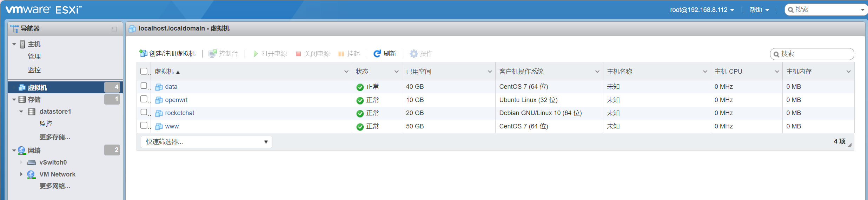Viewport: 868px width, 200px height.
Task: Select 管理 under 主机
Action: coord(34,56)
